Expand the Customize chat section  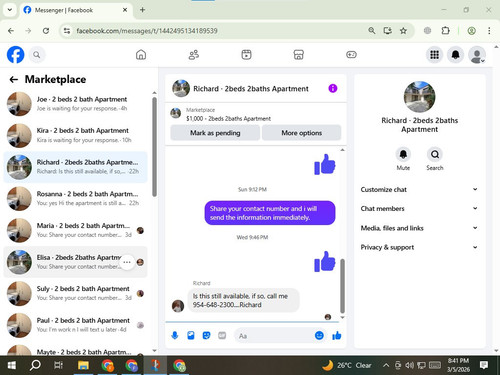(419, 189)
